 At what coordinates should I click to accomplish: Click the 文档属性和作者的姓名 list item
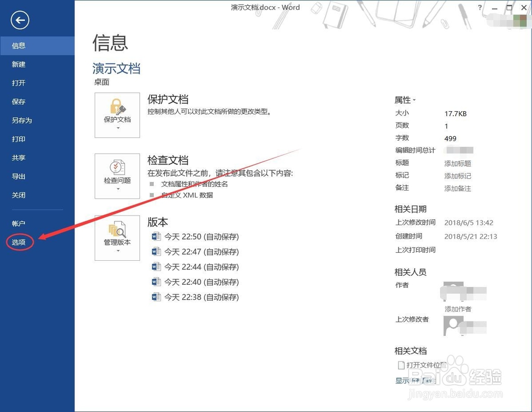click(194, 184)
